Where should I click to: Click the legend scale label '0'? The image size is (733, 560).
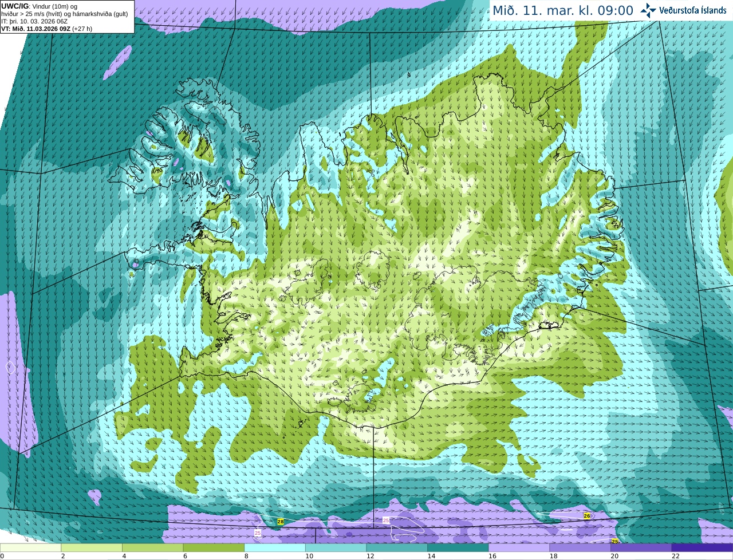pyautogui.click(x=2, y=556)
